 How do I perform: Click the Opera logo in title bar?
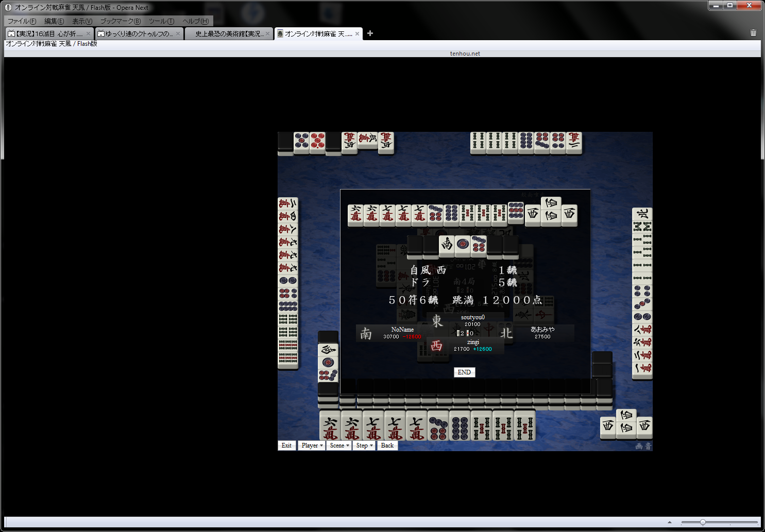click(8, 7)
